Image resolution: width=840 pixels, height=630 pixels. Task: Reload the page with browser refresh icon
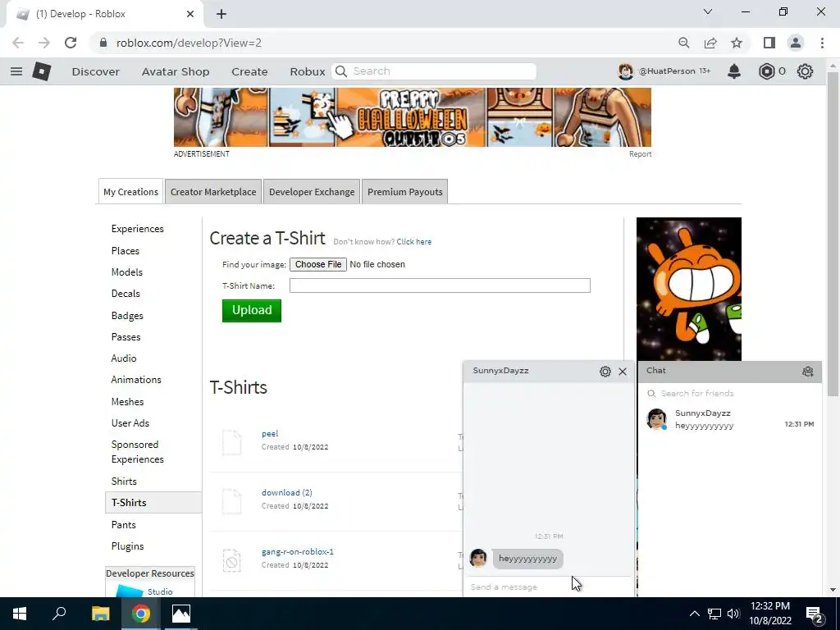[71, 43]
